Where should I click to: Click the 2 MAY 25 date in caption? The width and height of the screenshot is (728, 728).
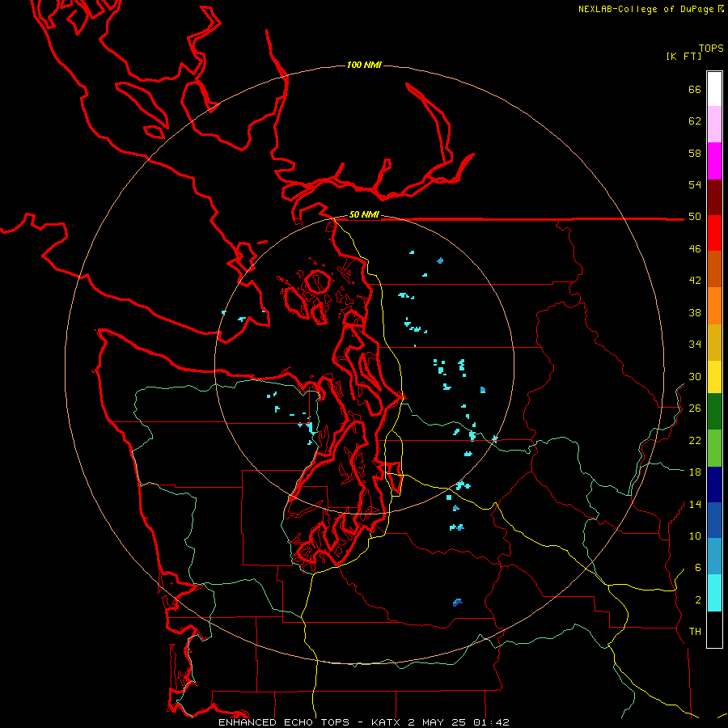pos(438,722)
